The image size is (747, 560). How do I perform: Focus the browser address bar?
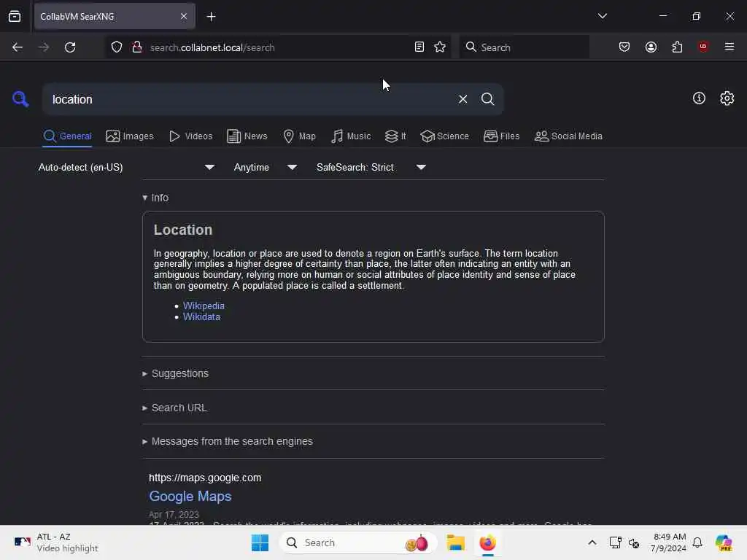coord(276,47)
